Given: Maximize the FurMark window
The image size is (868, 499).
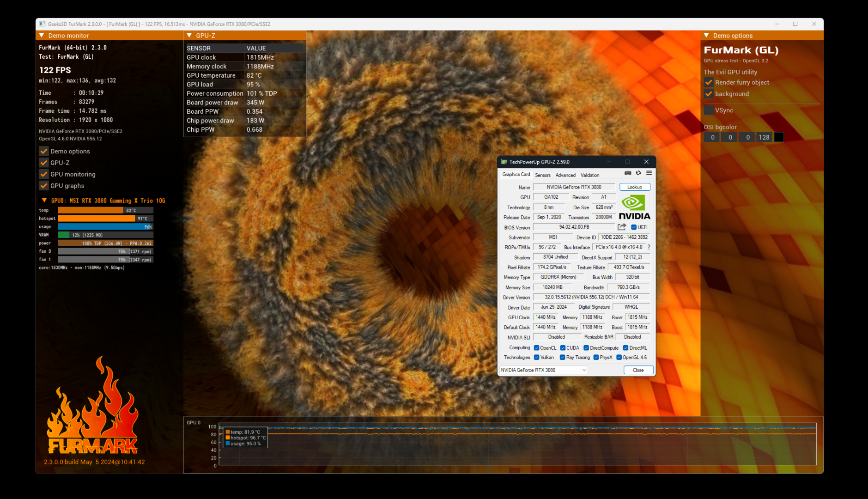Looking at the screenshot, I should pos(795,24).
